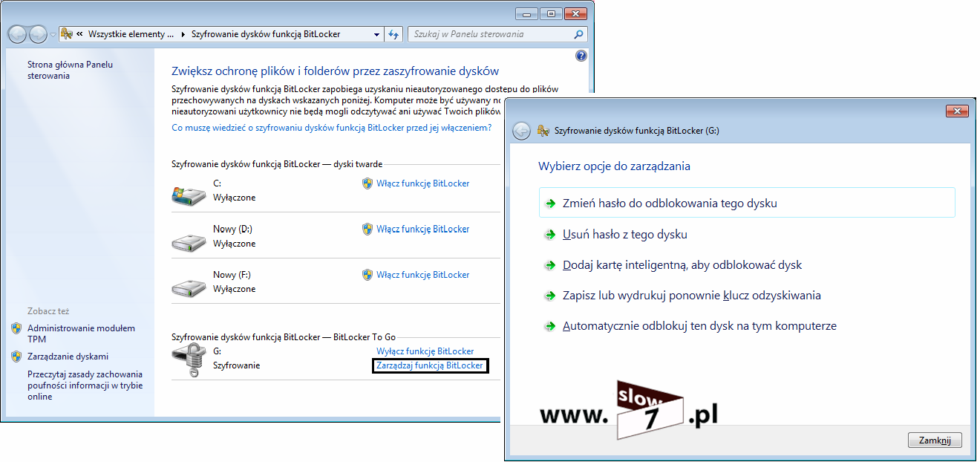The height and width of the screenshot is (462, 980).
Task: Click the BitLocker key icon in the address bar
Action: [66, 34]
